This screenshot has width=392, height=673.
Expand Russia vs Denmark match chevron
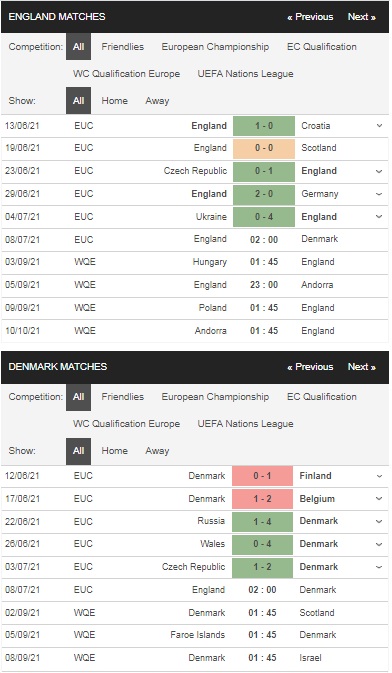(x=379, y=521)
